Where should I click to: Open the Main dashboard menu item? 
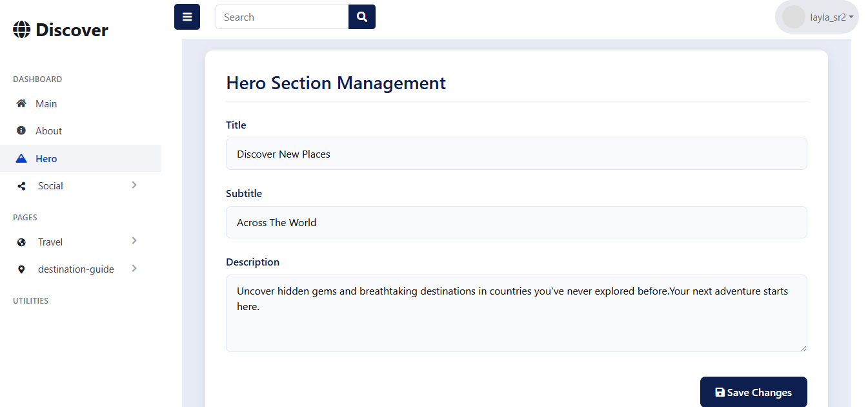pyautogui.click(x=46, y=103)
